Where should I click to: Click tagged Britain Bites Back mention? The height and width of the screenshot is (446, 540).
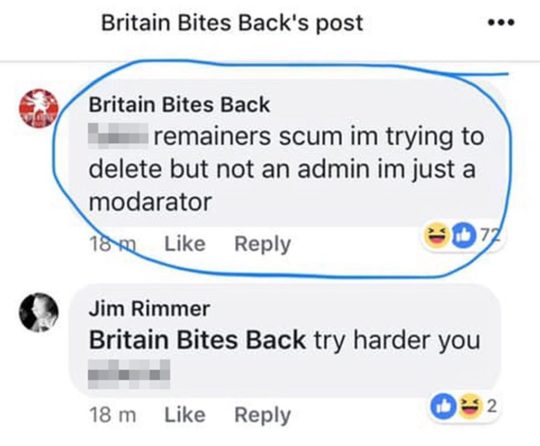[197, 340]
